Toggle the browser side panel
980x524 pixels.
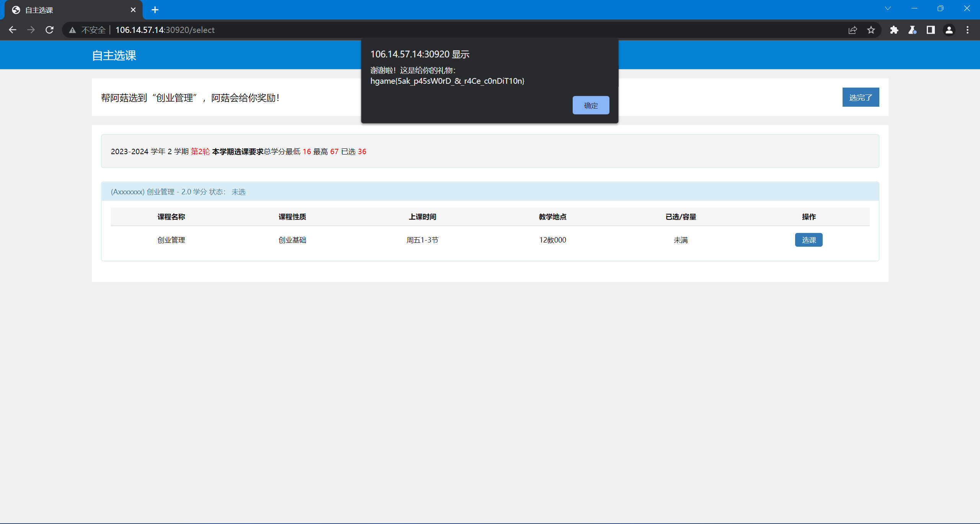click(x=931, y=30)
